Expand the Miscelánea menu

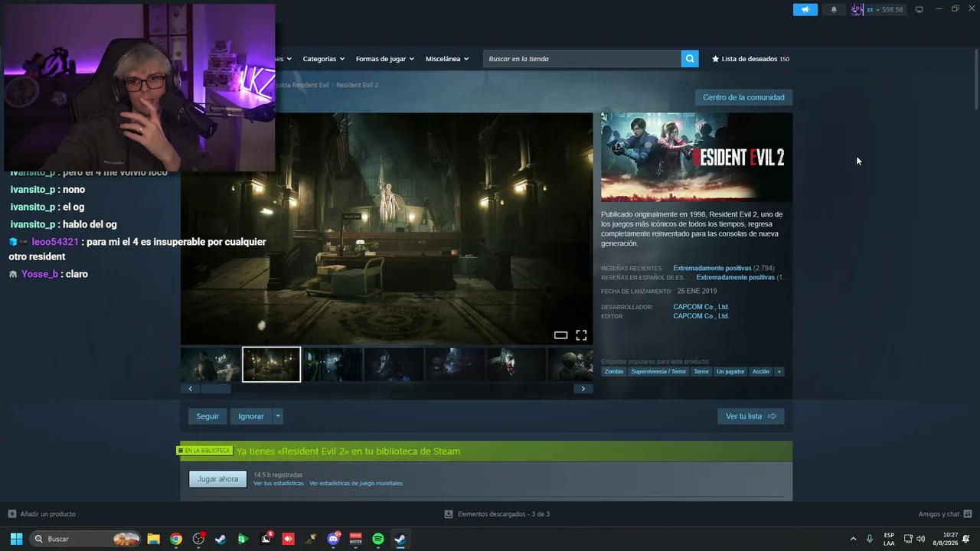(x=447, y=59)
